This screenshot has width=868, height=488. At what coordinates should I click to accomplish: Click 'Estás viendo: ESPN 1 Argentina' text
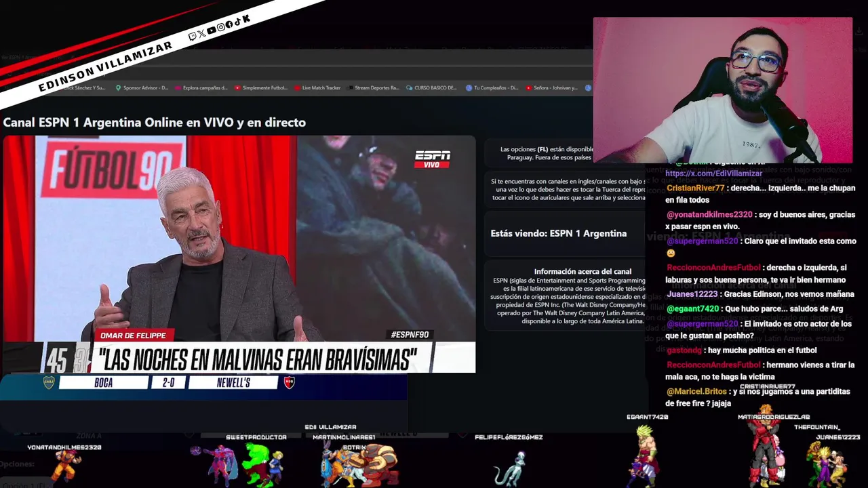(x=558, y=233)
